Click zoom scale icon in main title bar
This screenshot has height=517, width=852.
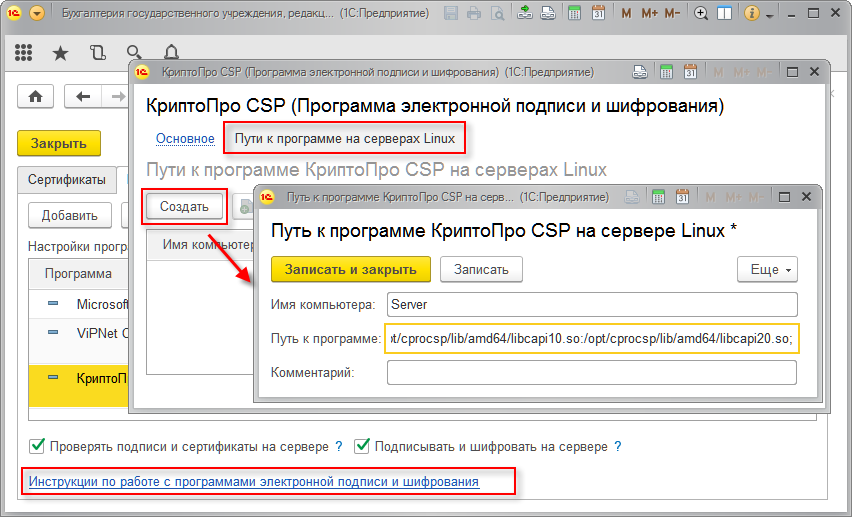(701, 13)
